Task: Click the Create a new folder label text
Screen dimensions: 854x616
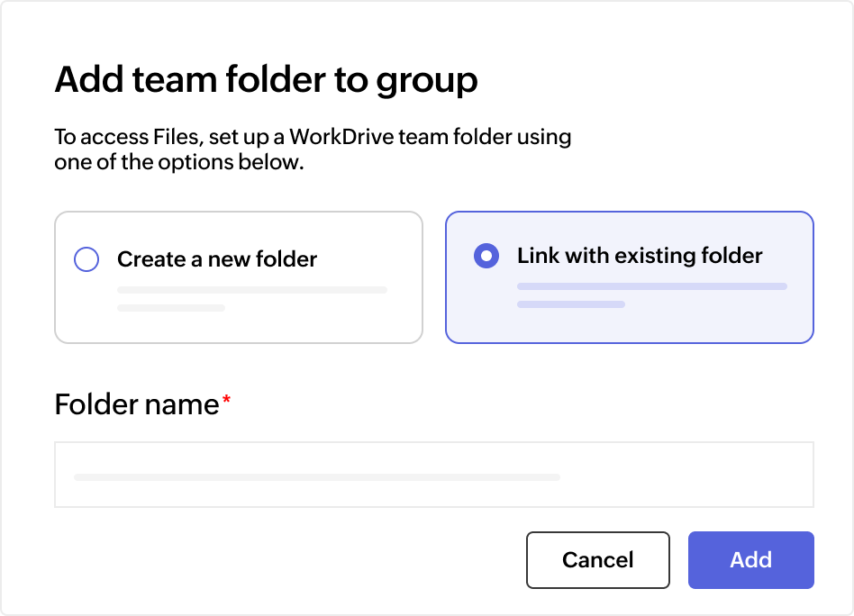Action: point(216,258)
